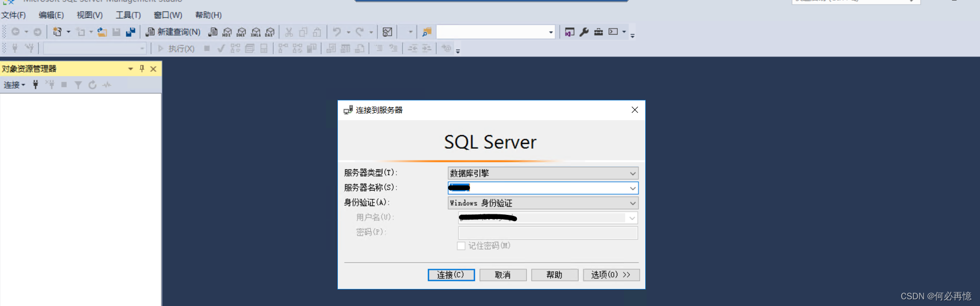
Task: Open the 身份验证 dropdown
Action: [x=543, y=203]
